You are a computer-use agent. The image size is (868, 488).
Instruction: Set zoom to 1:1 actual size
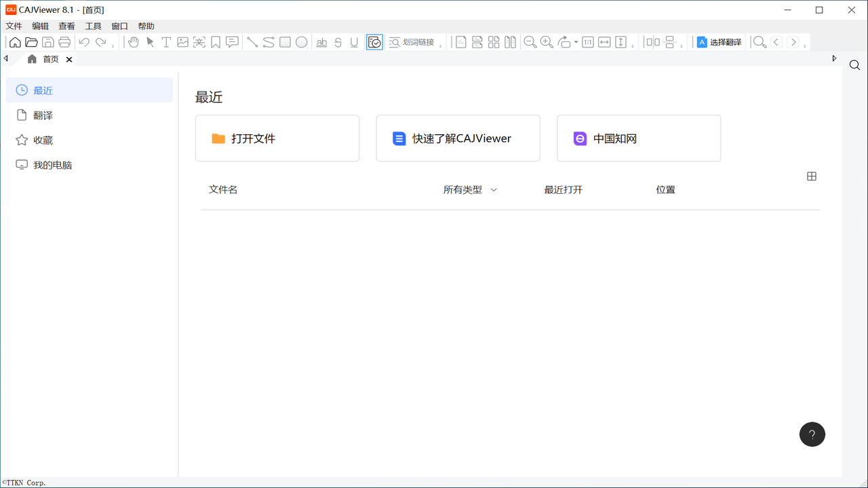(587, 41)
